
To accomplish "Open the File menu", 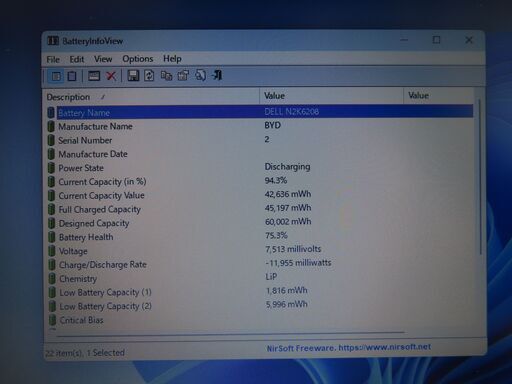I will pos(53,60).
